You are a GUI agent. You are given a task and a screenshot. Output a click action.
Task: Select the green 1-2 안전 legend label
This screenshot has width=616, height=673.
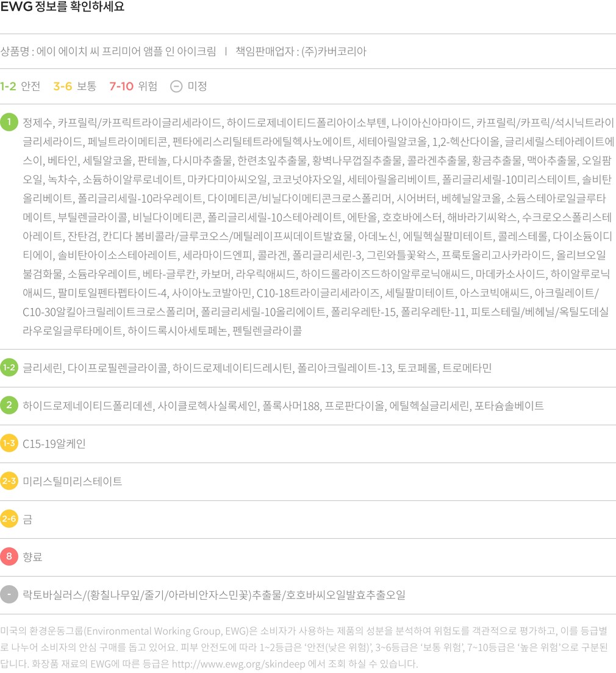[20, 86]
